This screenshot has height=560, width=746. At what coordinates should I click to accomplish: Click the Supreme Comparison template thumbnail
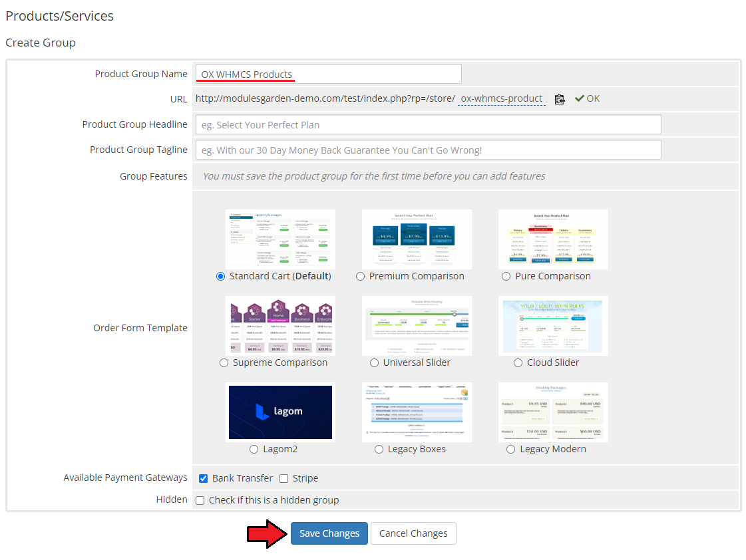[280, 326]
